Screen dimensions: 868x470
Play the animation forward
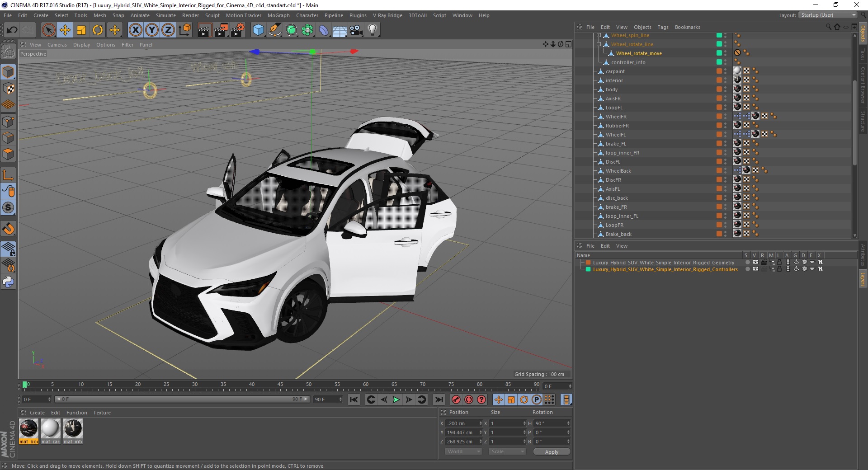[x=396, y=399]
